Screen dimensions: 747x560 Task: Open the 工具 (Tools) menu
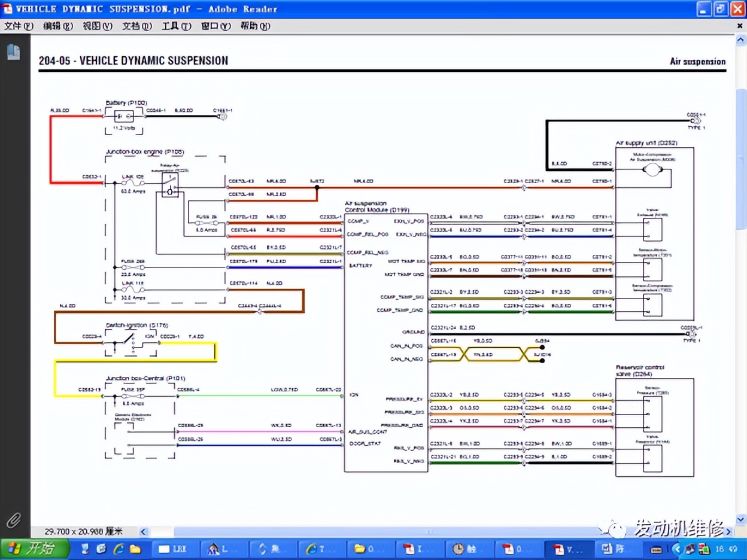pyautogui.click(x=176, y=26)
